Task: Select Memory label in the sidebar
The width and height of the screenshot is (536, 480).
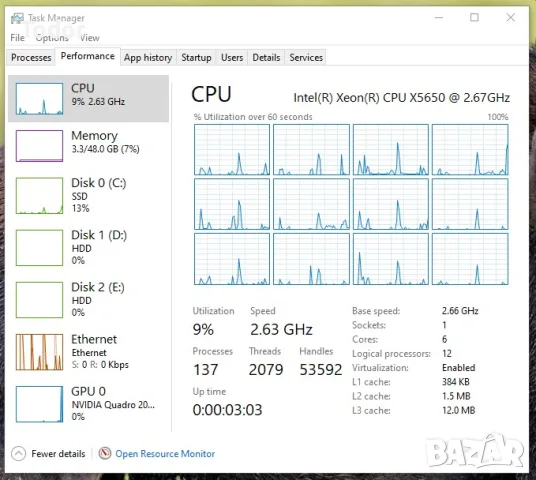Action: coord(94,136)
